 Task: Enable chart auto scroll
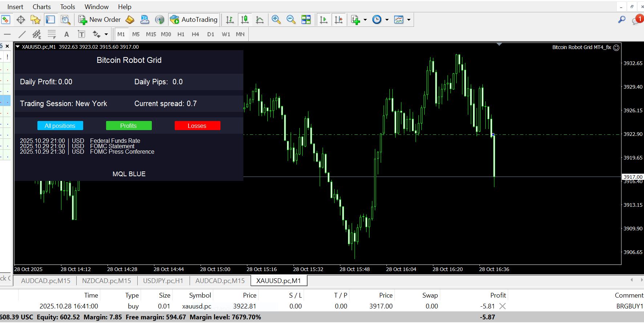323,20
